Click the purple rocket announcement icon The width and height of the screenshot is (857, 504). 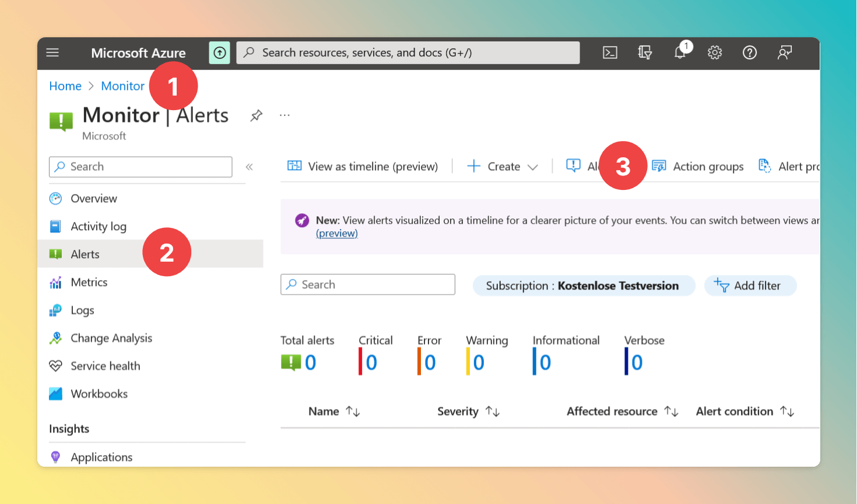tap(302, 220)
